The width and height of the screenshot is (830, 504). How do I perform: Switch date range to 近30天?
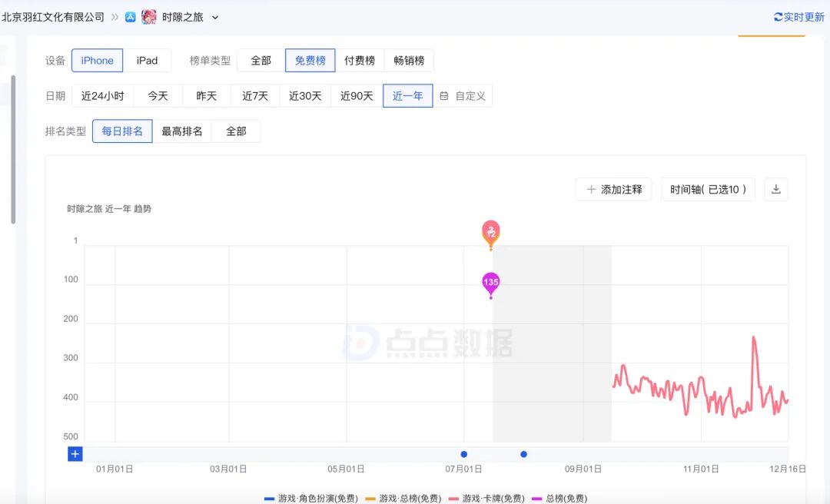(x=305, y=96)
